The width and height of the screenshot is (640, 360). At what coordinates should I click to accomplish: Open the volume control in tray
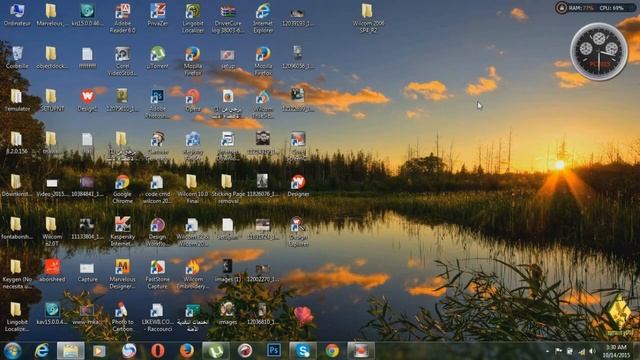click(592, 351)
